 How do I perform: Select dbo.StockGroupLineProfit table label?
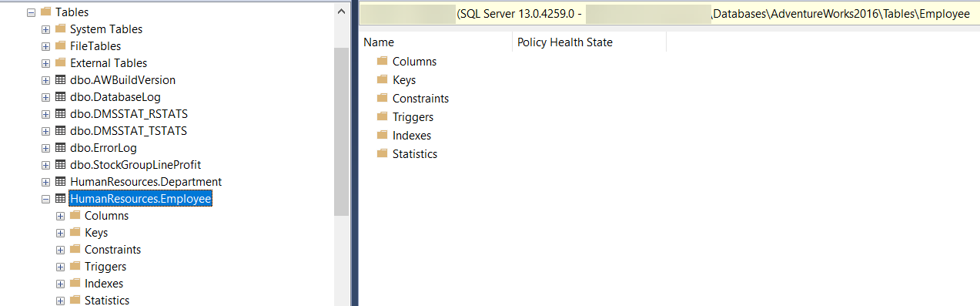tap(135, 165)
